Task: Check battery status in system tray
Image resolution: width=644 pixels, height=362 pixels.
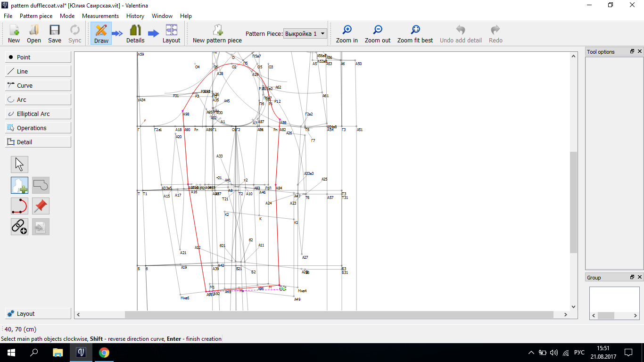Action: pos(543,353)
